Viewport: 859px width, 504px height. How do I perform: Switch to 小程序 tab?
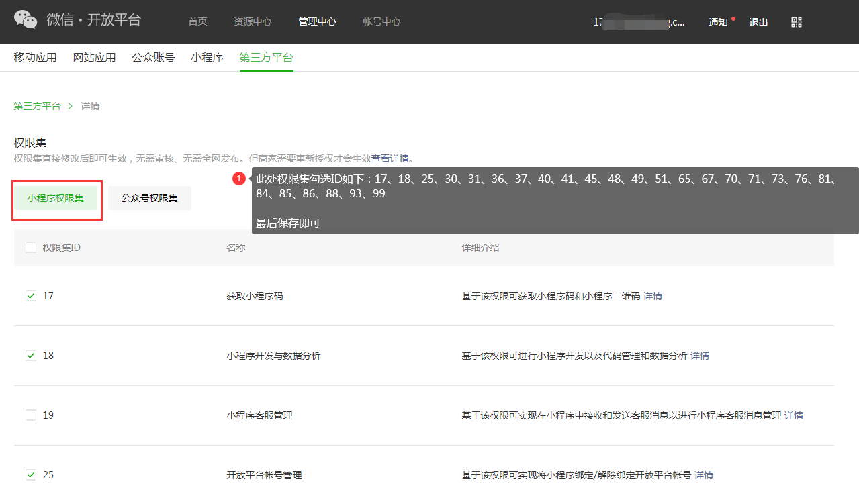click(207, 58)
